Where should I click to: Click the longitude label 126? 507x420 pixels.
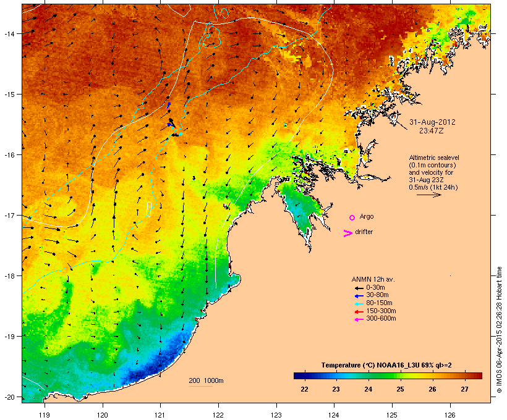(449, 415)
